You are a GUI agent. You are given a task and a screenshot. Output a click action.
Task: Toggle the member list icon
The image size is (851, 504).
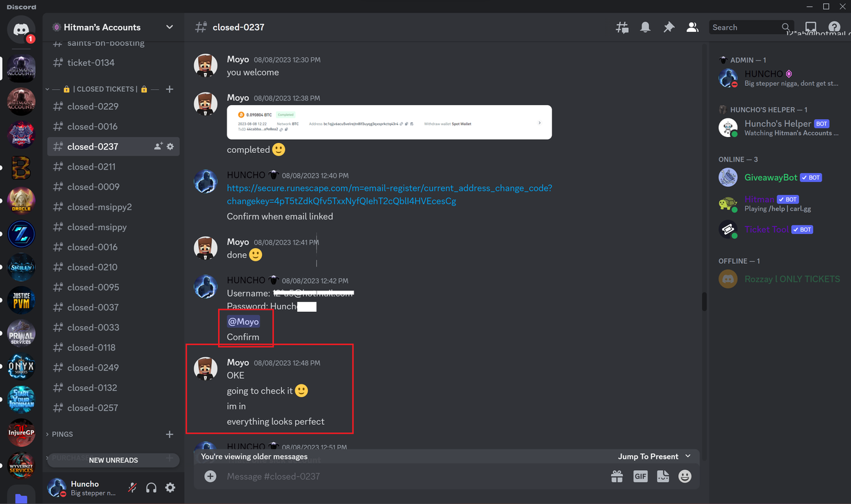point(692,27)
